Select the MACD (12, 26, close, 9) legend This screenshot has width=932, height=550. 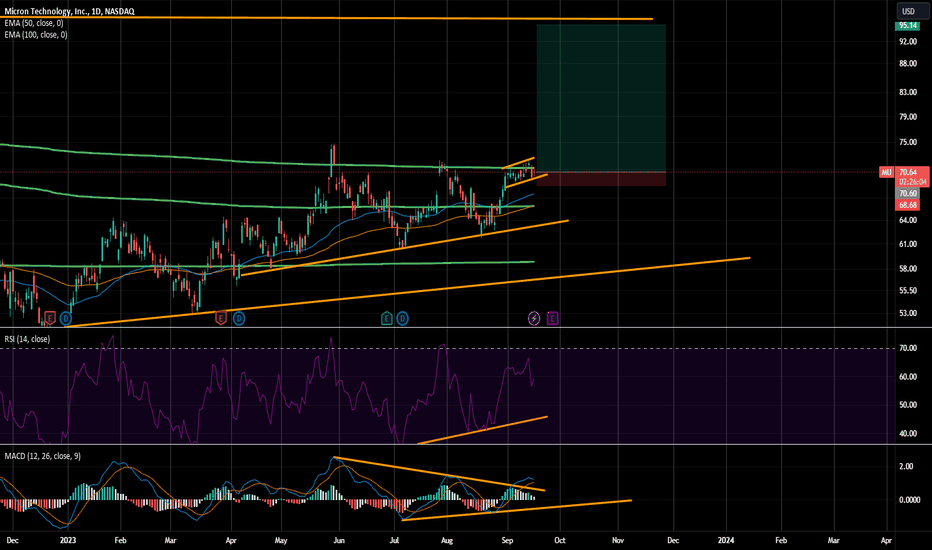[43, 456]
